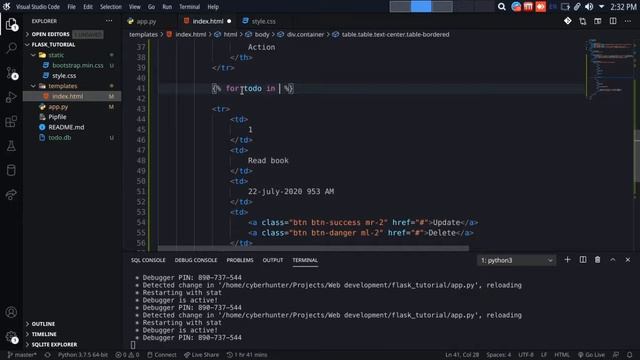Split the editor right
This screenshot has width=640, height=360.
click(x=613, y=21)
